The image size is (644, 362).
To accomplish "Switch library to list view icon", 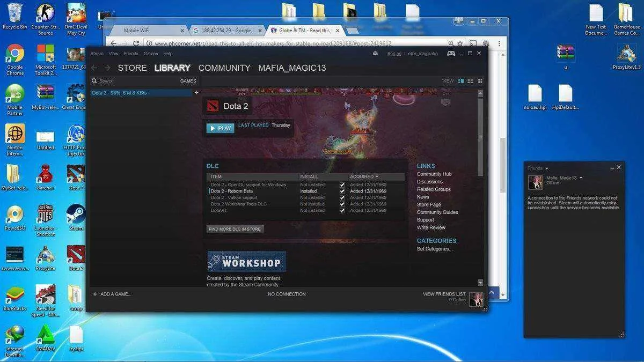I will pyautogui.click(x=471, y=81).
